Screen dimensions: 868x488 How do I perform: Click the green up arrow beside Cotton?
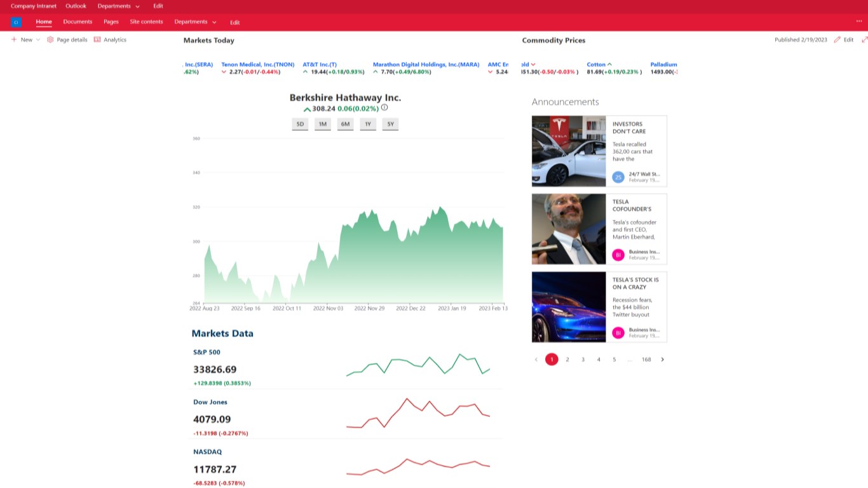(x=609, y=65)
